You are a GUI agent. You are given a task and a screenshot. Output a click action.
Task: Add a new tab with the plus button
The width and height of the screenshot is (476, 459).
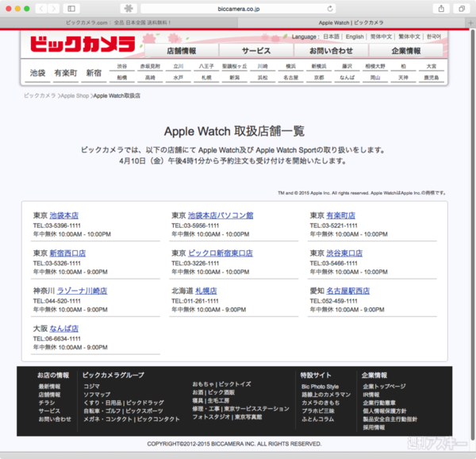(470, 23)
